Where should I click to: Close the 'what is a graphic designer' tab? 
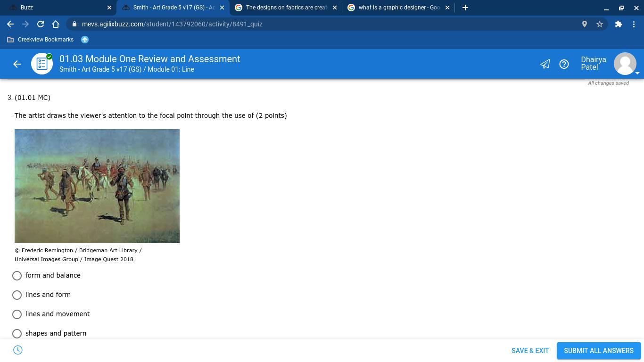pos(447,8)
